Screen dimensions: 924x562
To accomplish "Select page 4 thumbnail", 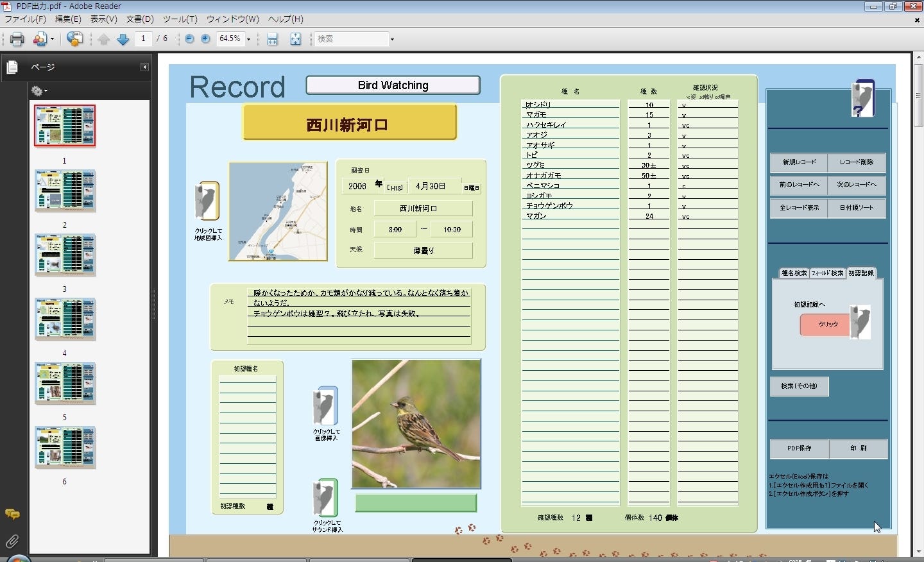I will click(65, 319).
